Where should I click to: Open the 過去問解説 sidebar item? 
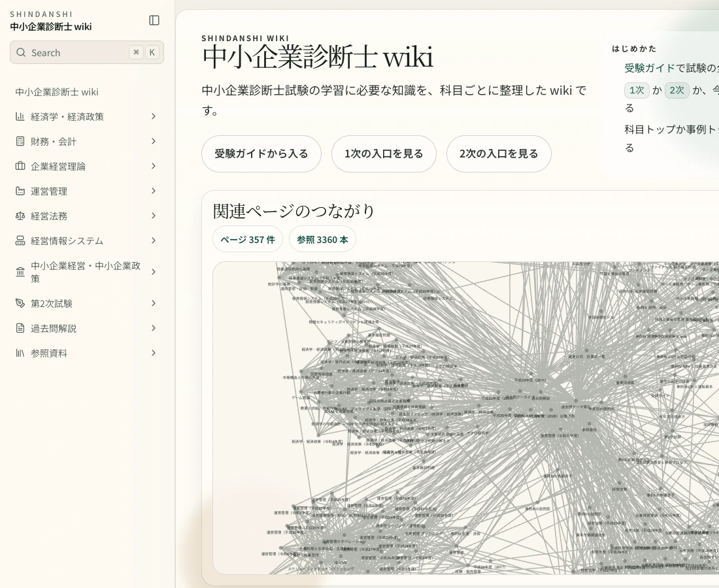(x=53, y=328)
